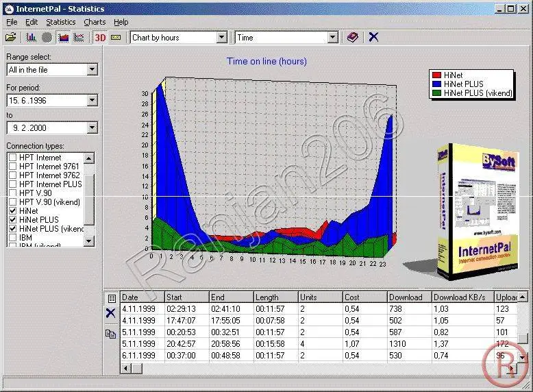The image size is (533, 392).
Task: Click connection types list scroll down arrow
Action: [89, 241]
